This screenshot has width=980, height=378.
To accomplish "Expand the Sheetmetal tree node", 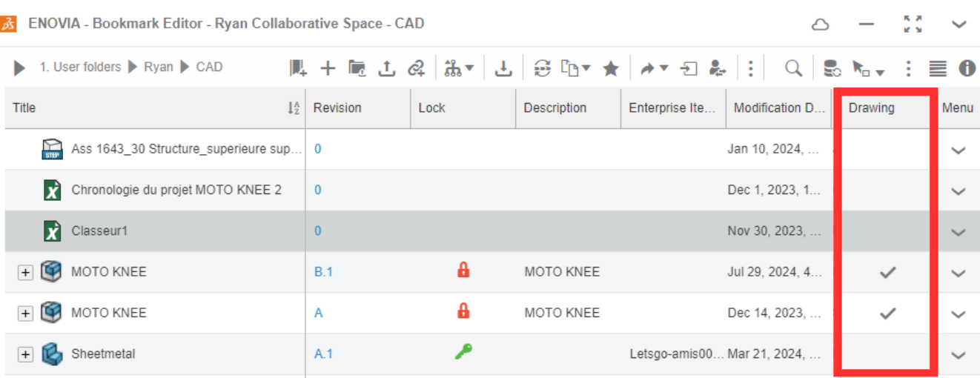I will point(25,354).
